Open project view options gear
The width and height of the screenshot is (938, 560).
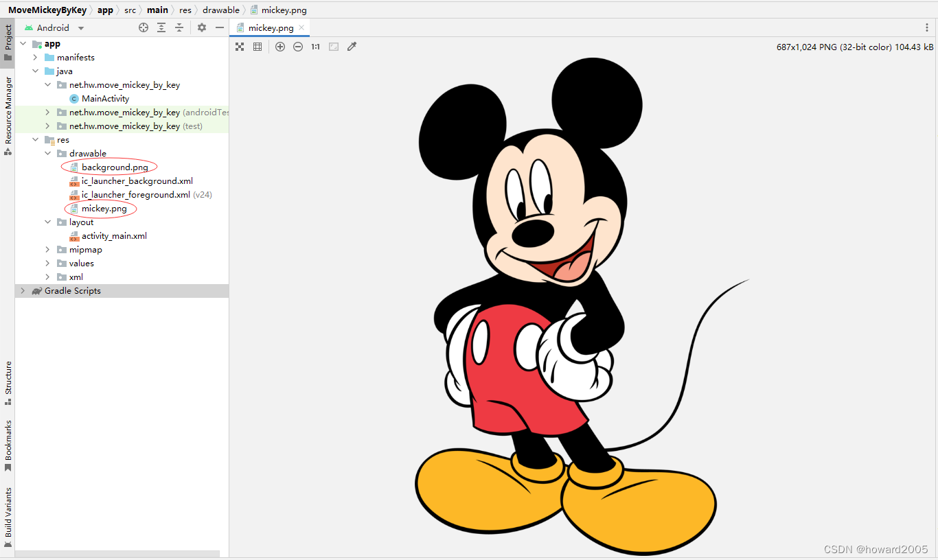point(202,27)
